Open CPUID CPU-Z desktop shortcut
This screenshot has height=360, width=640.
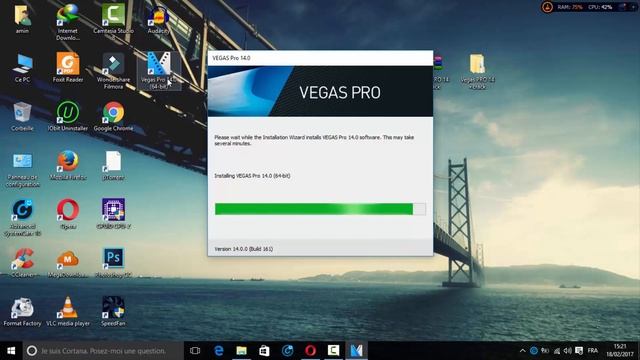pyautogui.click(x=113, y=214)
